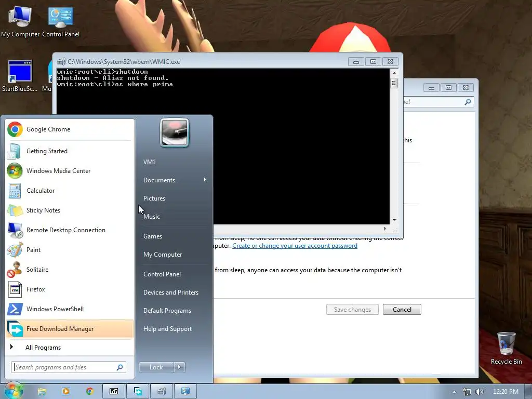
Task: Open Windows Media Center
Action: pos(70,170)
